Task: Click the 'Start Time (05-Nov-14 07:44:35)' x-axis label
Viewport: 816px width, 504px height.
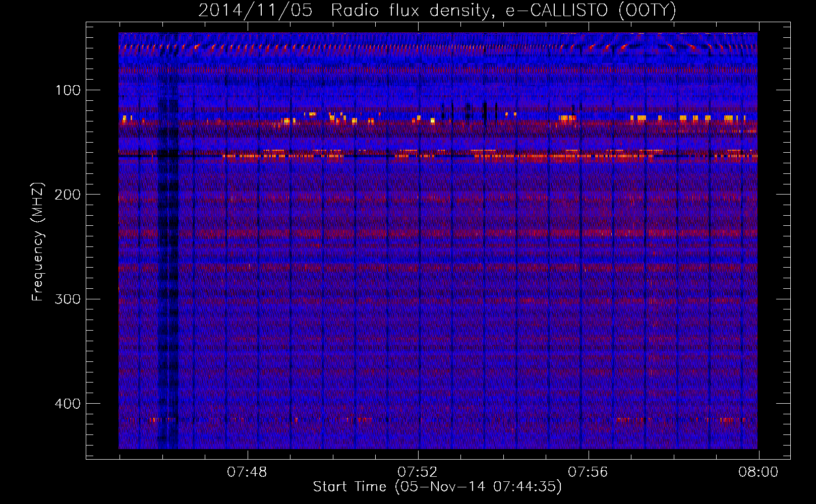Action: tap(437, 487)
